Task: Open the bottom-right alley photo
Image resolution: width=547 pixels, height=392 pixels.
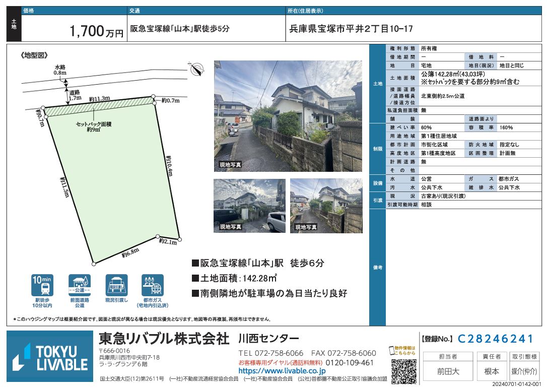Action: (x=326, y=205)
